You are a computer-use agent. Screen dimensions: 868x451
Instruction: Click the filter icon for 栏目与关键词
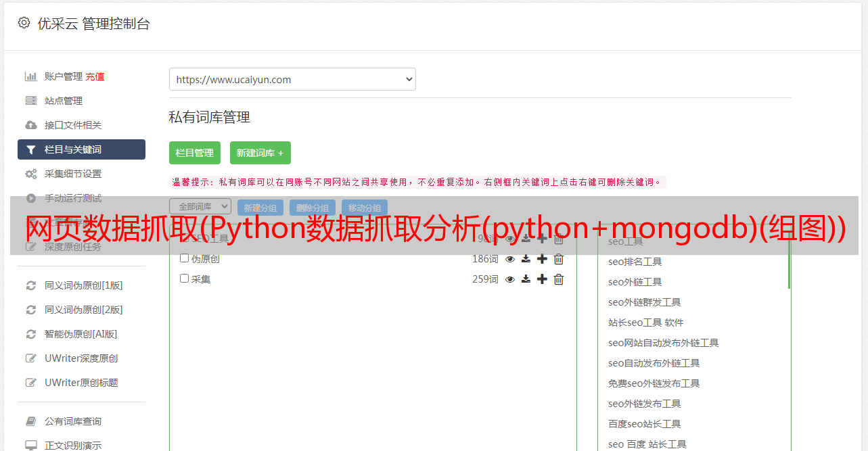pos(30,149)
